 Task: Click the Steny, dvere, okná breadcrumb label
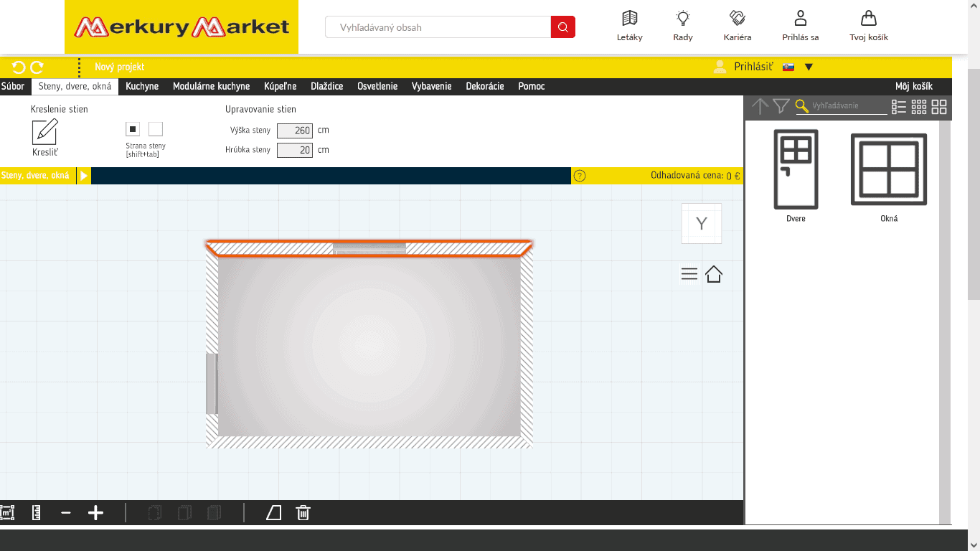(x=35, y=176)
